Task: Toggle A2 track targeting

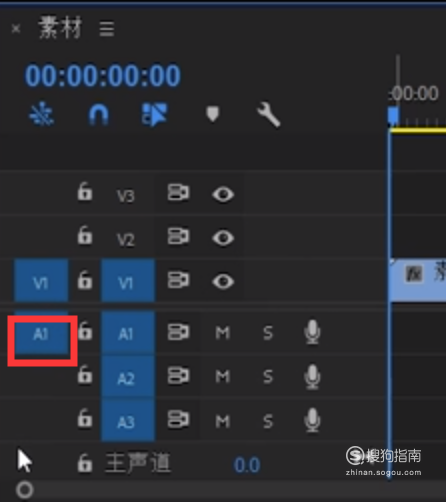Action: (128, 377)
